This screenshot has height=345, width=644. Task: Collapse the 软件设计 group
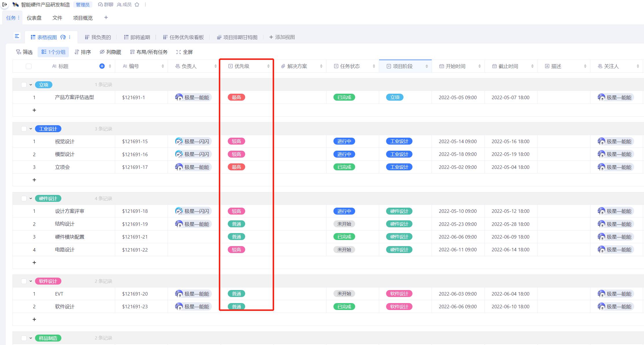click(30, 281)
